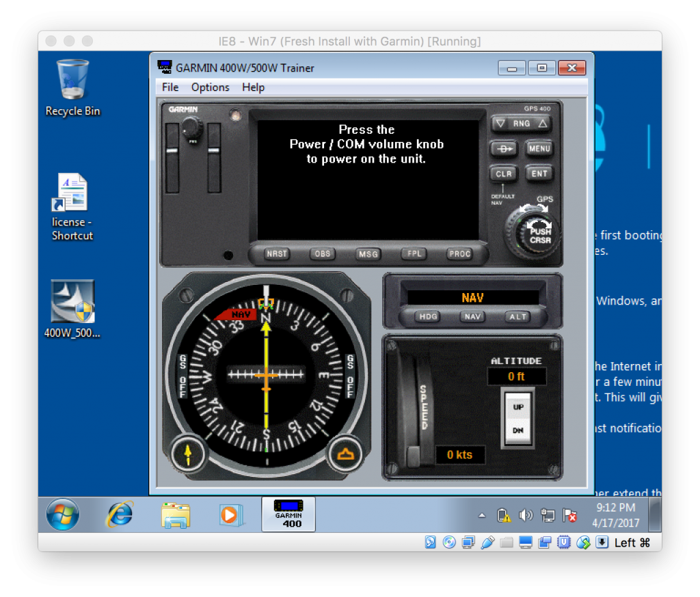
Task: Show hidden system tray icons
Action: (482, 515)
